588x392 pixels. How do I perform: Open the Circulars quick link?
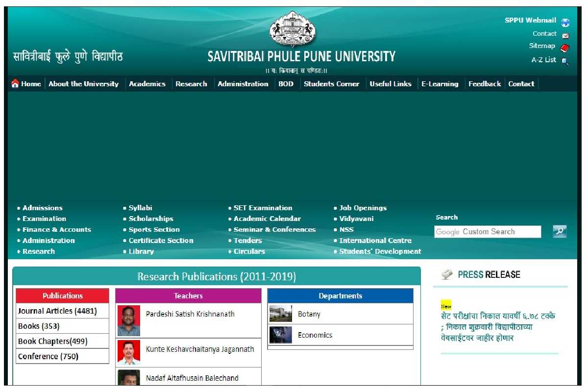[x=249, y=251]
